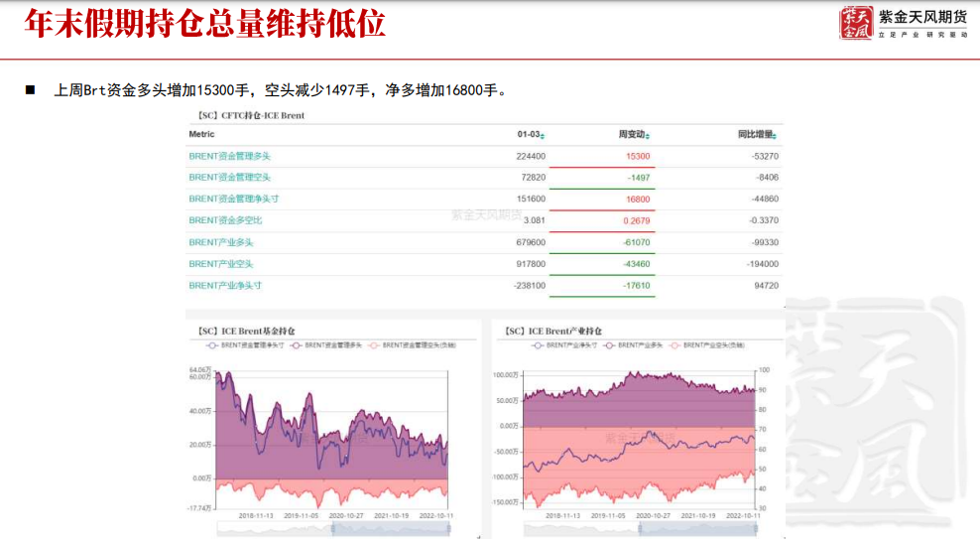Viewport: 980px width, 544px height.
Task: Sort by 同比增量 column arrow icon
Action: [776, 135]
